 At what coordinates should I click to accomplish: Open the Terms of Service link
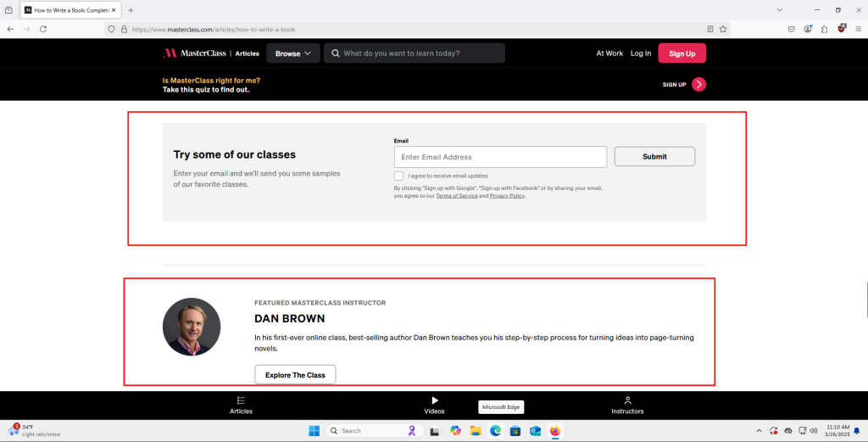(457, 196)
